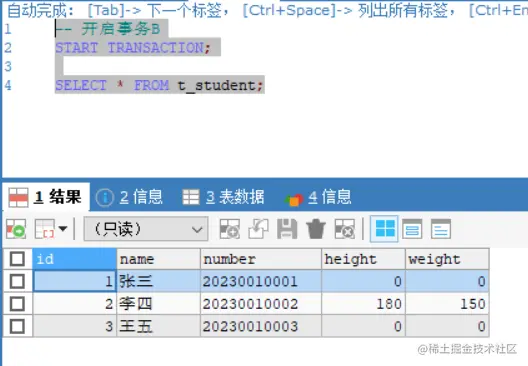Select the id cell with value 3
Viewport: 528px width, 366px height.
pyautogui.click(x=74, y=326)
